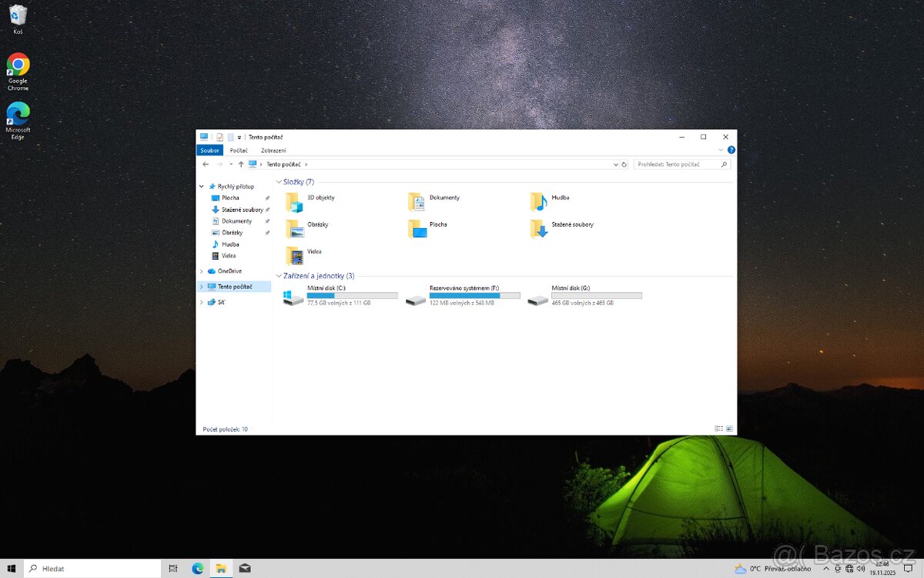Open Google Chrome from the desktop
This screenshot has height=578, width=924.
[x=17, y=66]
